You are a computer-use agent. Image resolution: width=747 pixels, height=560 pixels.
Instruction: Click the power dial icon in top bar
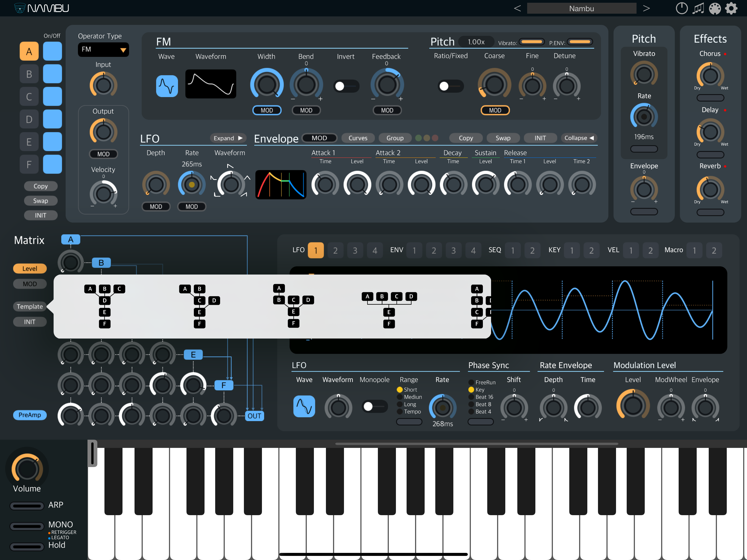pos(681,8)
